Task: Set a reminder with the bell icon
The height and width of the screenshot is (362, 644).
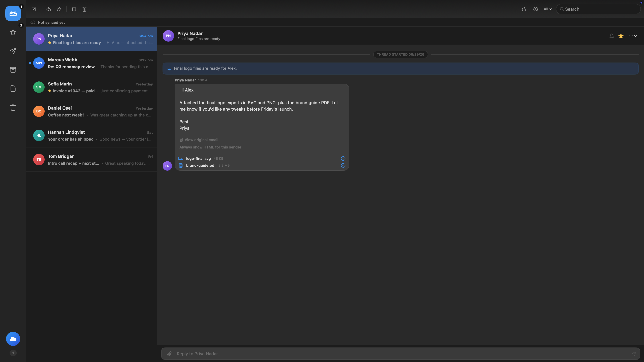Action: 611,36
